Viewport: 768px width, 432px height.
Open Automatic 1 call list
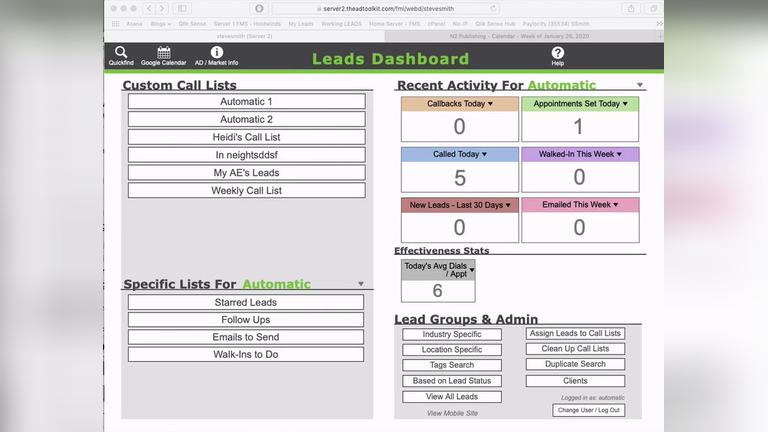[x=246, y=101]
